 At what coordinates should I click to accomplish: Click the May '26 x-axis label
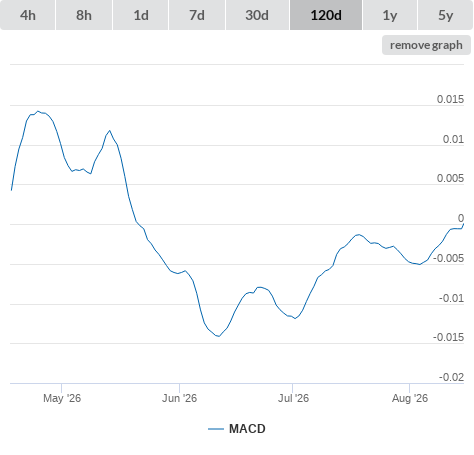pos(62,398)
